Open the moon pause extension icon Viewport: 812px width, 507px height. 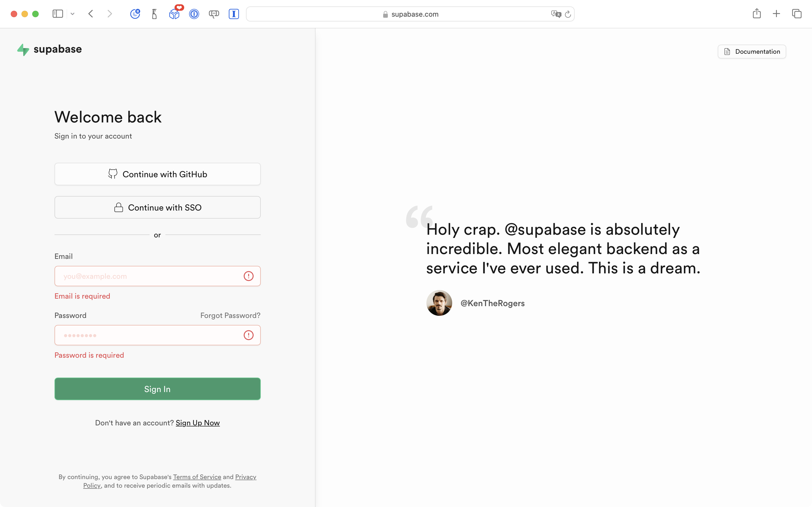135,14
